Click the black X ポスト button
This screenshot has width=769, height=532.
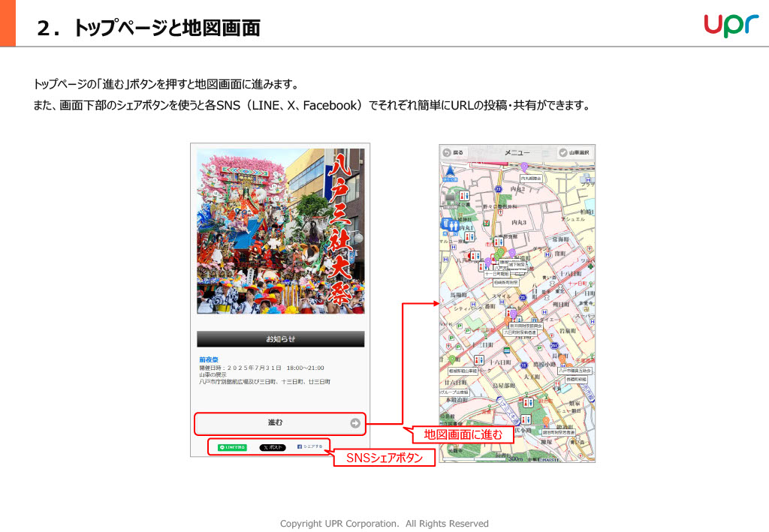tap(273, 447)
